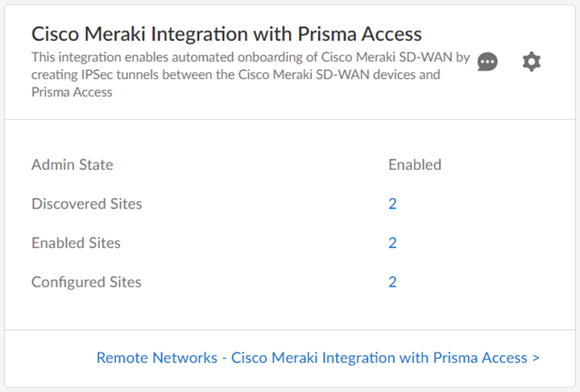Open integration settings via gear icon
Viewport: 580px width, 392px height.
coord(532,61)
